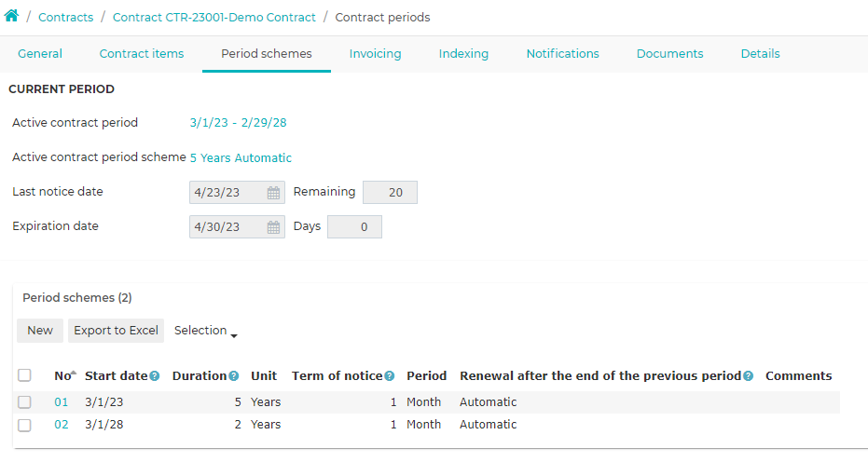The width and height of the screenshot is (868, 462).
Task: Click the Term of notice column header
Action: 338,375
